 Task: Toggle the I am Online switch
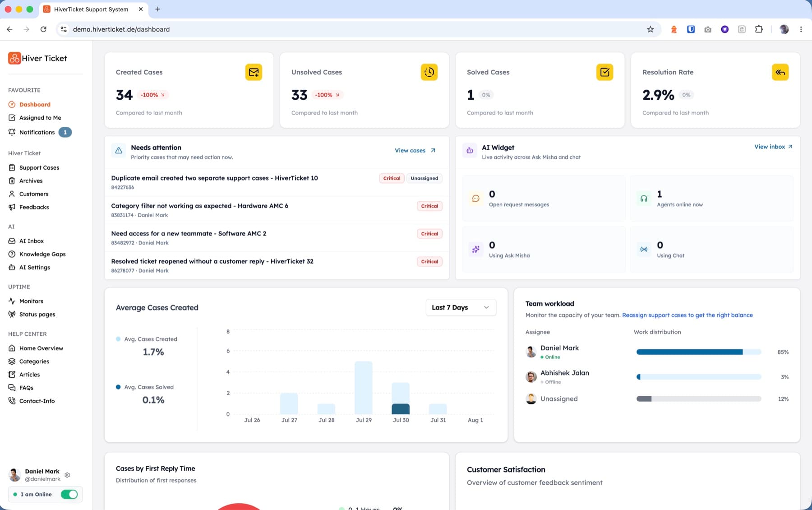click(x=69, y=494)
